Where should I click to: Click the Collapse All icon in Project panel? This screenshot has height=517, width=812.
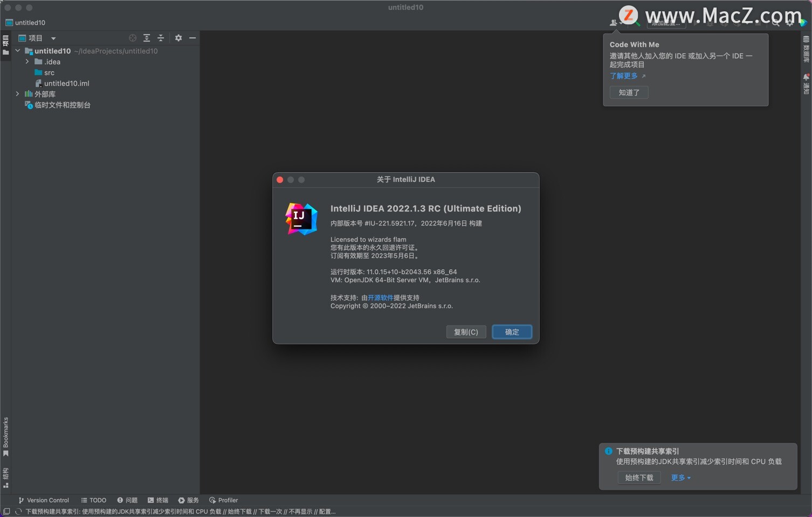(161, 38)
